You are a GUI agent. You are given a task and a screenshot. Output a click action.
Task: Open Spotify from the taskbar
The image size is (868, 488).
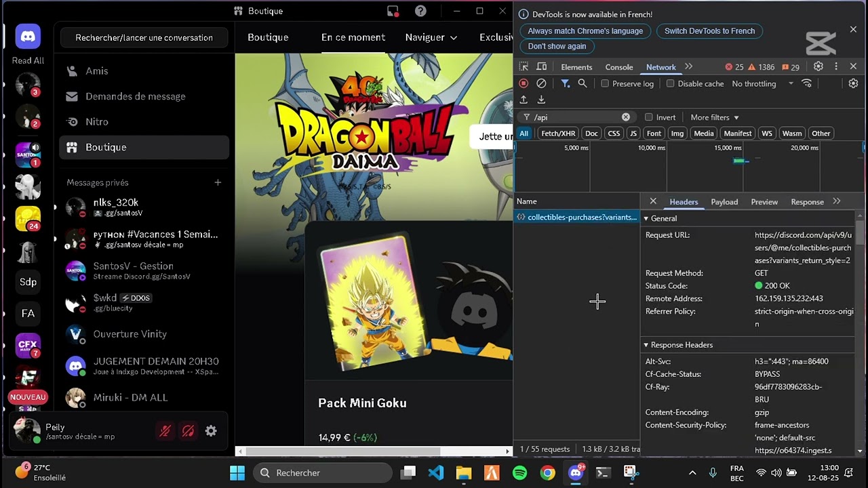[x=519, y=473]
